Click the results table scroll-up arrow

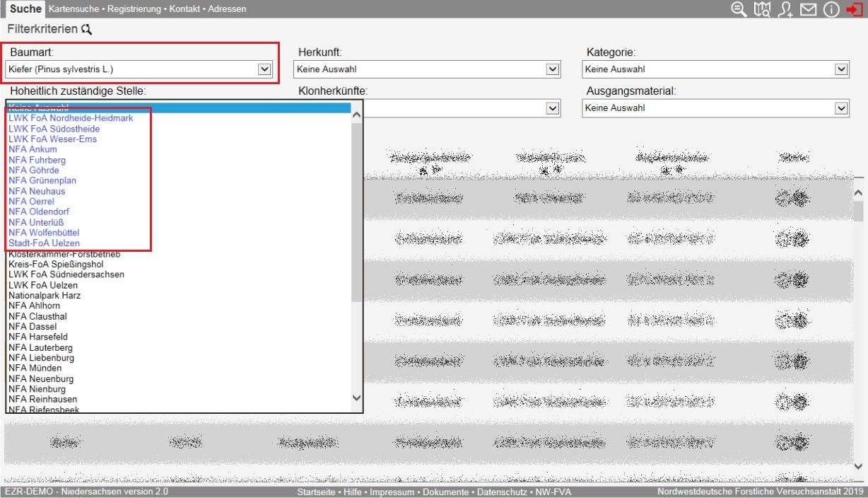coord(859,192)
